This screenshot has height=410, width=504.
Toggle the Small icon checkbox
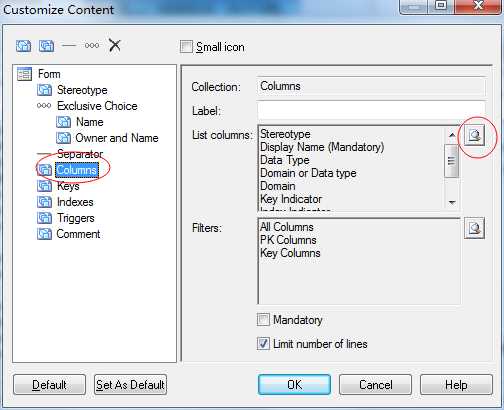tap(186, 47)
